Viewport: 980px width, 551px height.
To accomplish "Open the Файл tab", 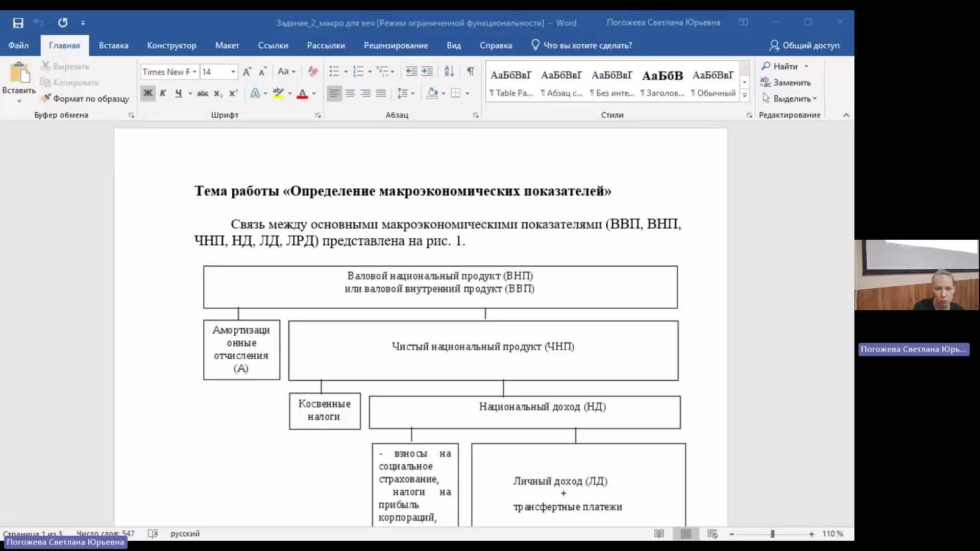I will pyautogui.click(x=18, y=45).
